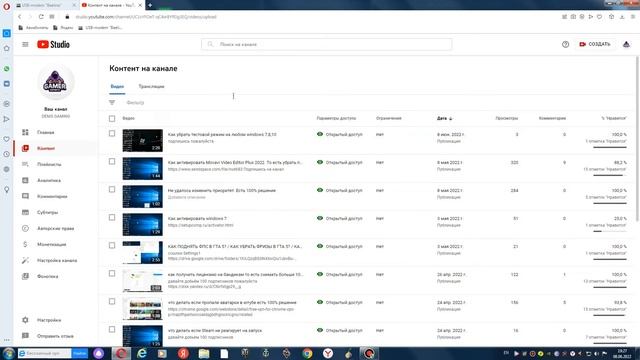640x360 pixels.
Task: Open VK messenger in the Opera sidebar
Action: click(7, 84)
